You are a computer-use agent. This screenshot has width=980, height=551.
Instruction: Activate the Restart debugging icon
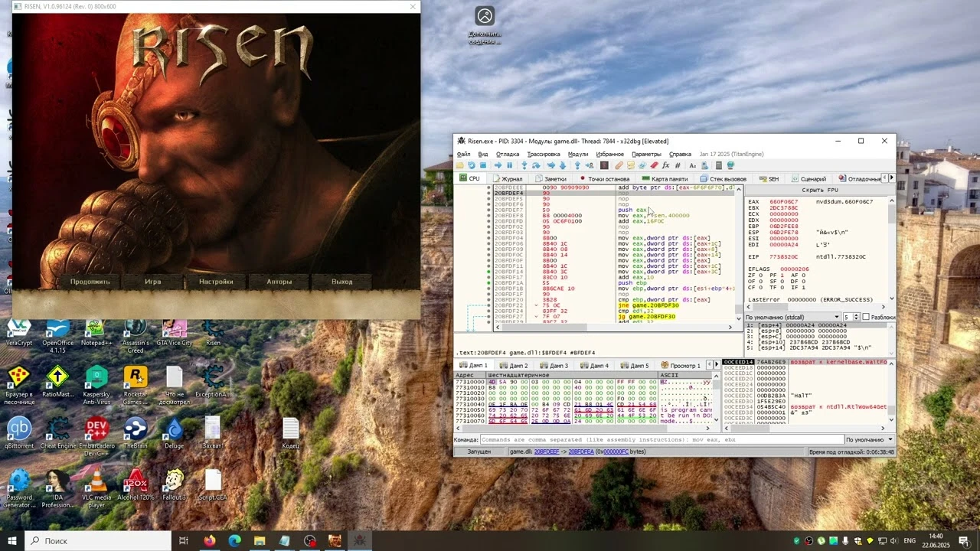(x=470, y=165)
